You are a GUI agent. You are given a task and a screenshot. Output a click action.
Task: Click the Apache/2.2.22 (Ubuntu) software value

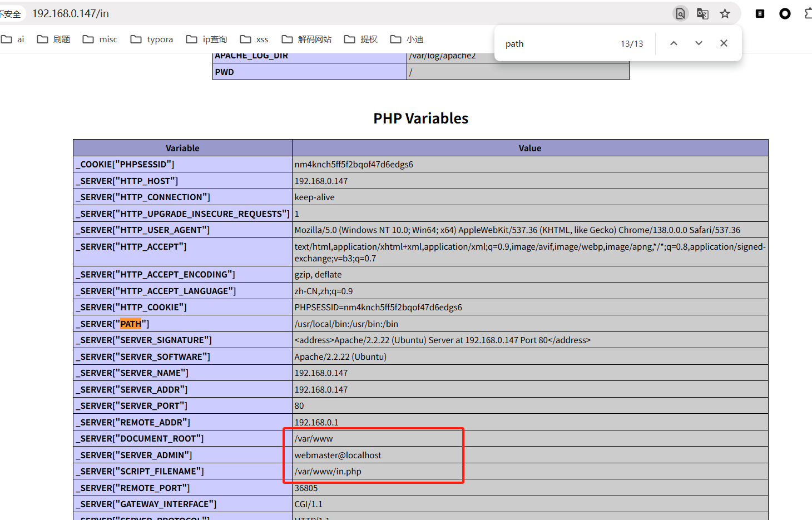[340, 356]
